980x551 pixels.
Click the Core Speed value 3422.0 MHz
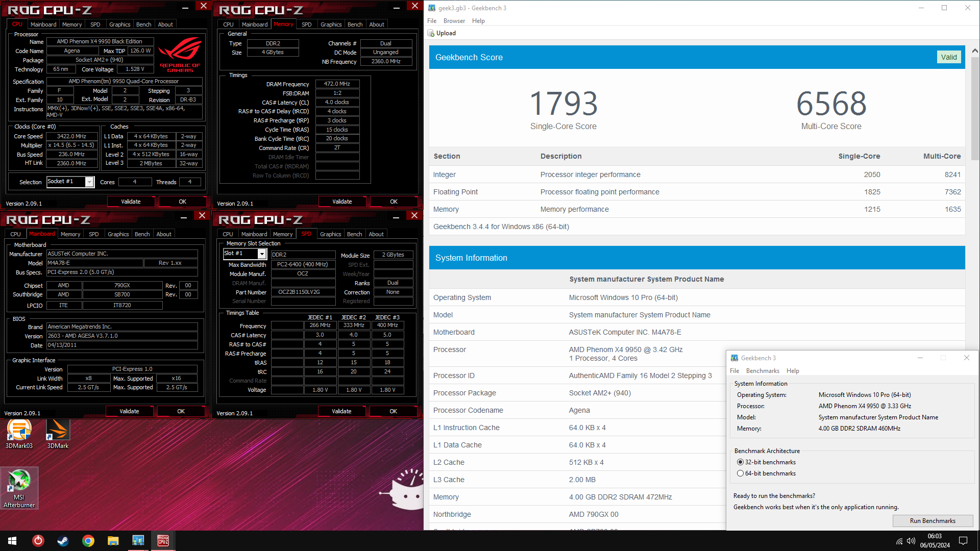pyautogui.click(x=71, y=136)
